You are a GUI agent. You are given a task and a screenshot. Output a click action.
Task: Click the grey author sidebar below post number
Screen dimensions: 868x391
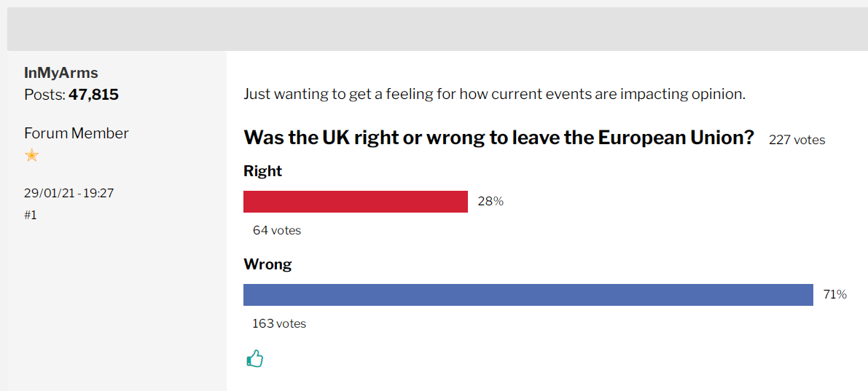(117, 304)
